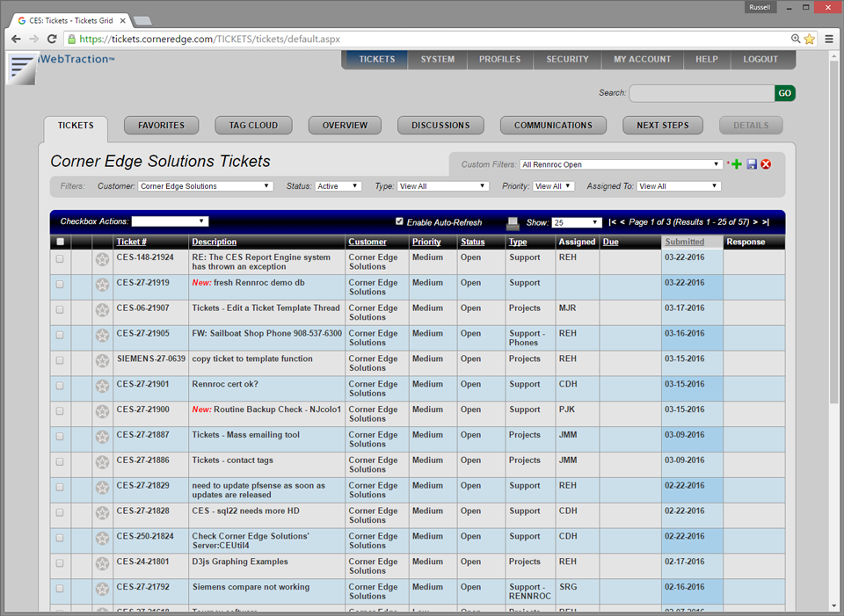Viewport: 844px width, 616px height.
Task: Select SIEMENS-27-0639 row checkbox
Action: tap(60, 360)
